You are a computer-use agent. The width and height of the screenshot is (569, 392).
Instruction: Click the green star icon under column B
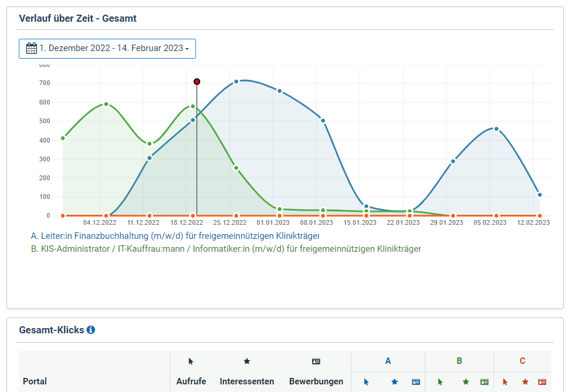[466, 381]
